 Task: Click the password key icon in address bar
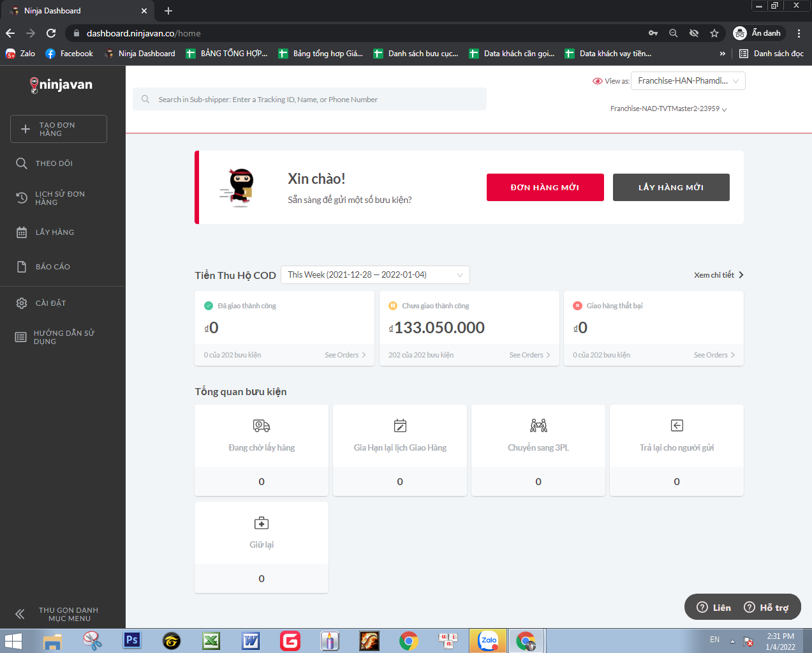coord(653,33)
